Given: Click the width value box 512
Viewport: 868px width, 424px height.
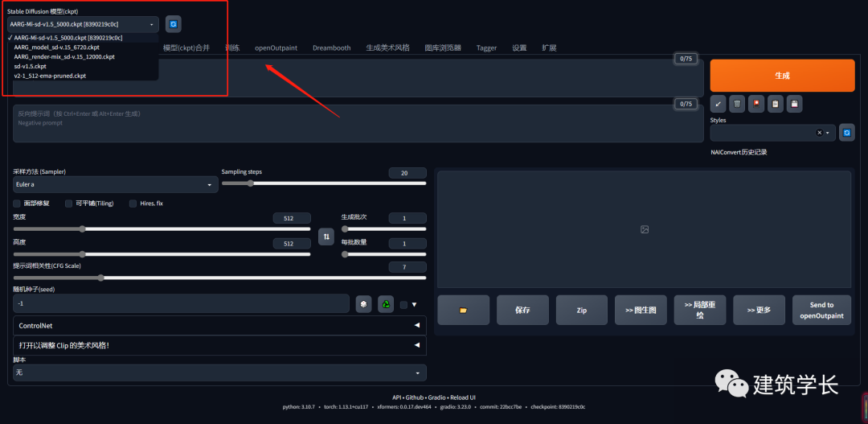Looking at the screenshot, I should tap(292, 218).
